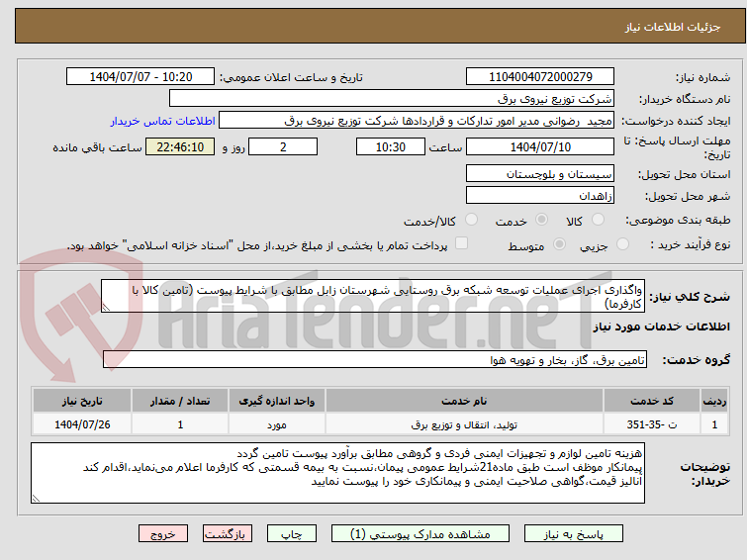This screenshot has width=747, height=560.
Task: Select the متوسط purchase type radio
Action: [x=559, y=244]
